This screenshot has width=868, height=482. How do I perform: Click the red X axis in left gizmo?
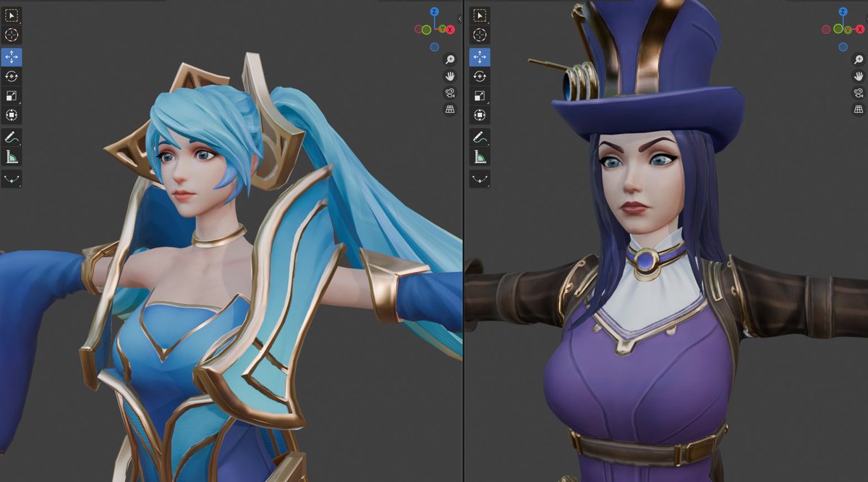point(450,30)
